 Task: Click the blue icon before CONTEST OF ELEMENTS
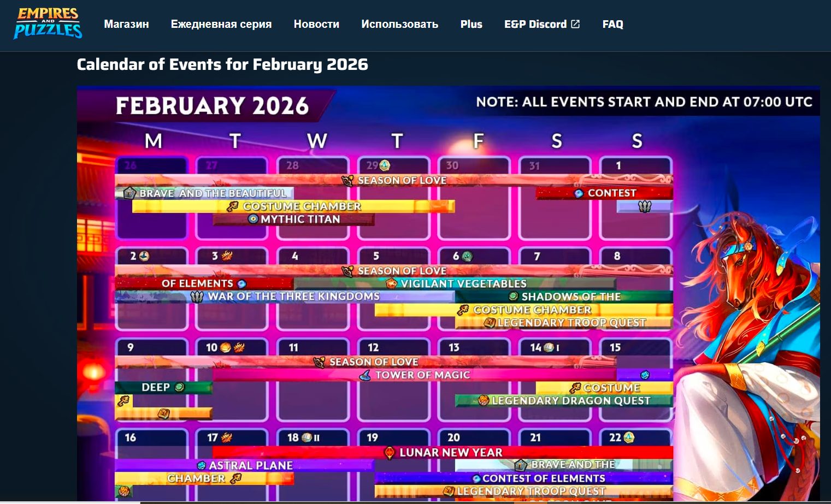(x=476, y=479)
